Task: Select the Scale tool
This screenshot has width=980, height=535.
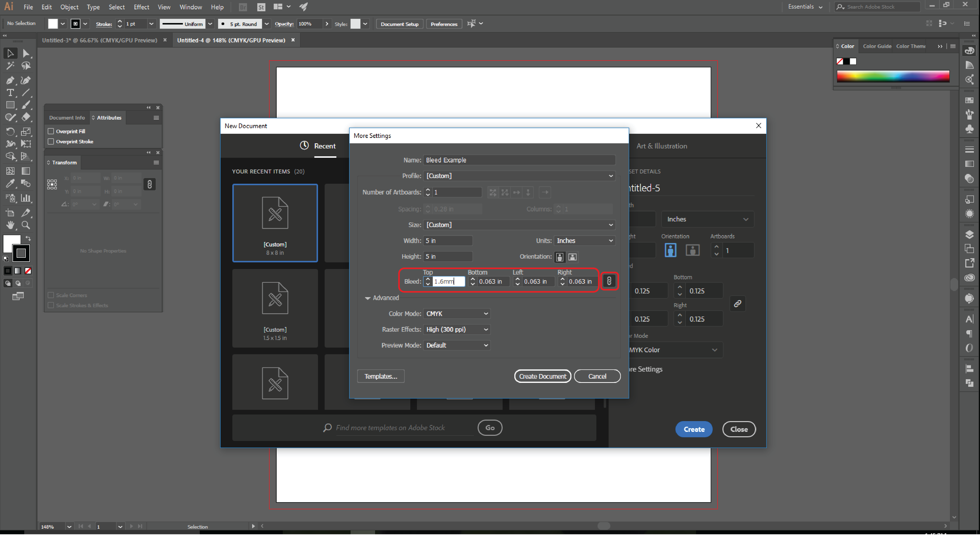Action: [x=26, y=132]
